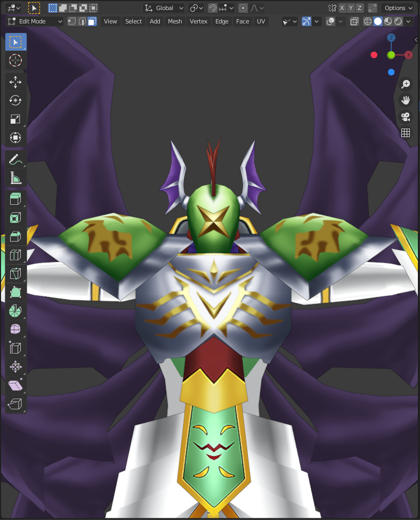This screenshot has height=520, width=420.
Task: Switch to edge select mode
Action: tap(82, 21)
